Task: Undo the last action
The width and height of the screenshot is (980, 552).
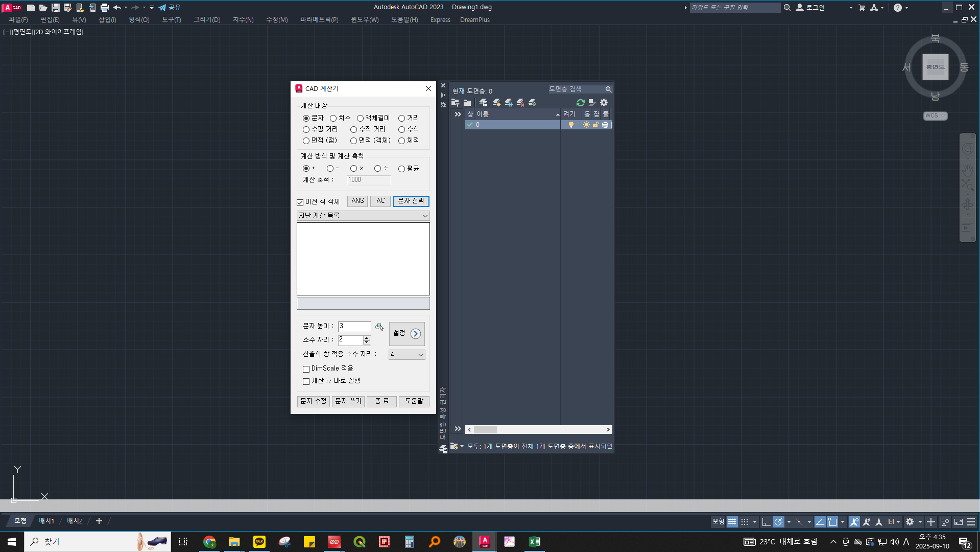Action: point(117,8)
